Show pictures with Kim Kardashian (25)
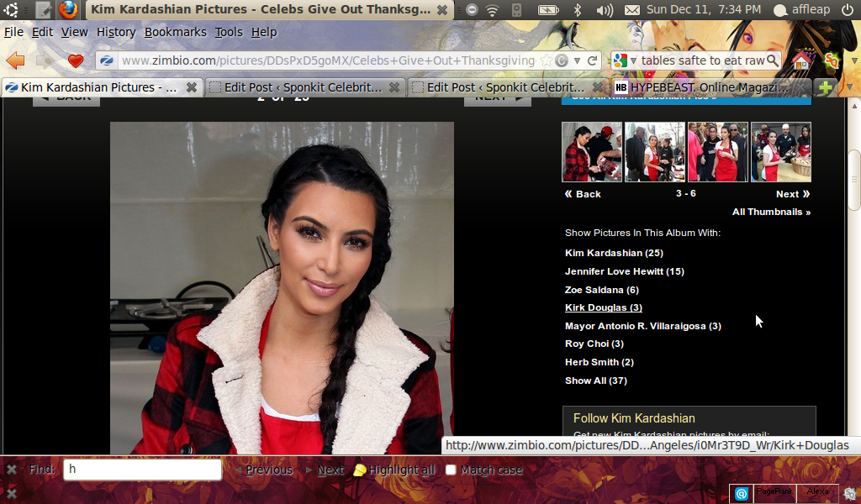Viewport: 861px width, 504px height. [x=614, y=253]
